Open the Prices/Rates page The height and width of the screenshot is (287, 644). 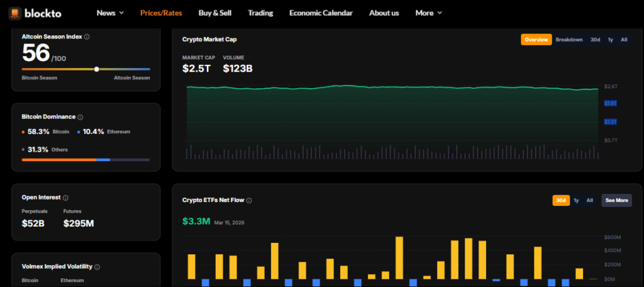point(161,13)
